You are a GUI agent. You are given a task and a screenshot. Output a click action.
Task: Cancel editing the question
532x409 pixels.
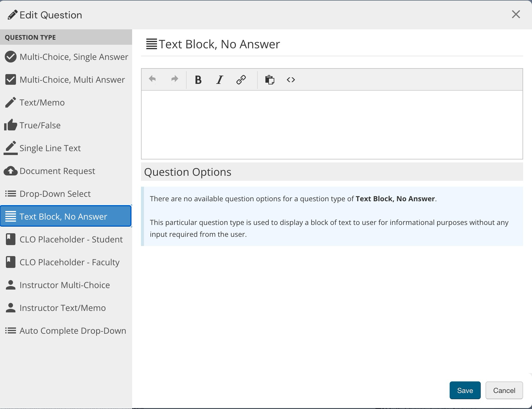[x=504, y=390]
